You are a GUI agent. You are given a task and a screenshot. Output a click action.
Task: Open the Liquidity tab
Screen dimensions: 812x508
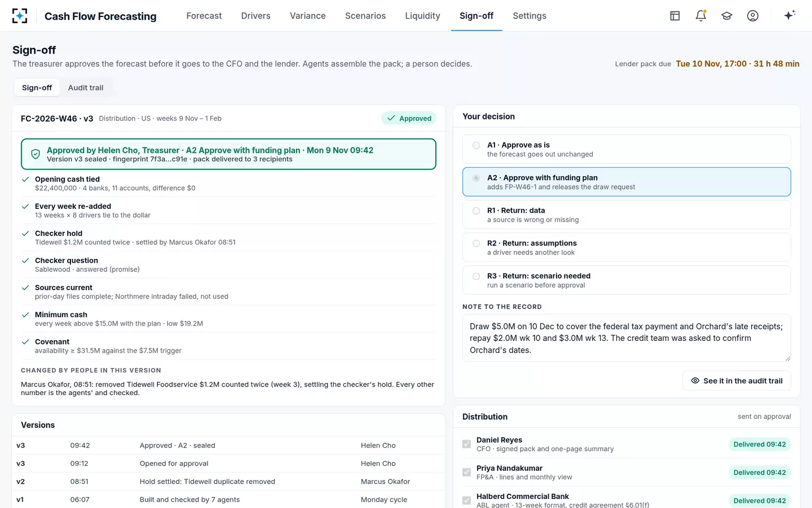pos(422,16)
